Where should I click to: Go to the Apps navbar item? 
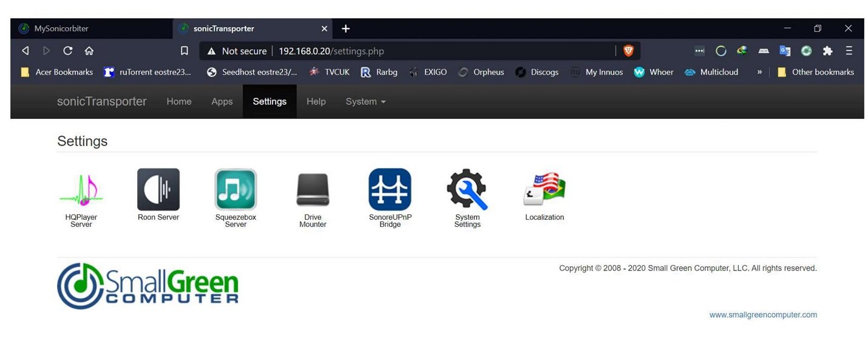[x=222, y=101]
